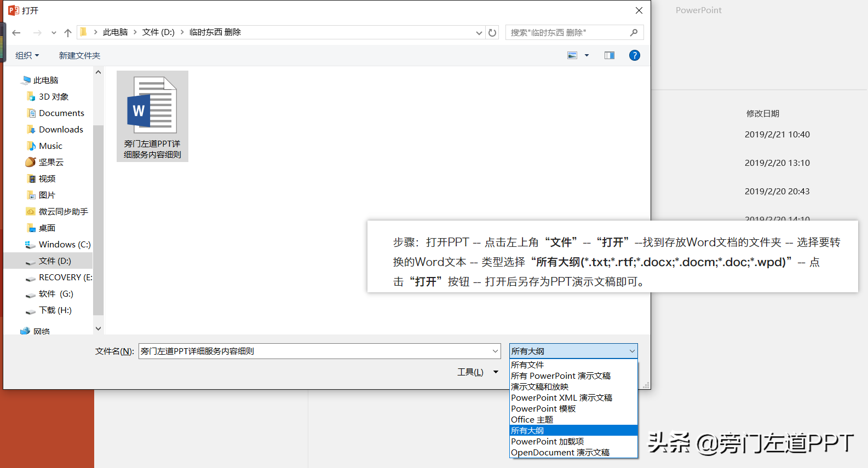Select 文件 (D:) in the address breadcrumb

(x=158, y=32)
